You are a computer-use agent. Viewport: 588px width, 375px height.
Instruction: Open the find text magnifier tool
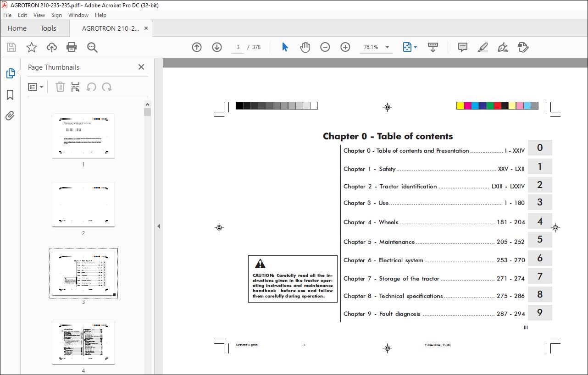(92, 47)
